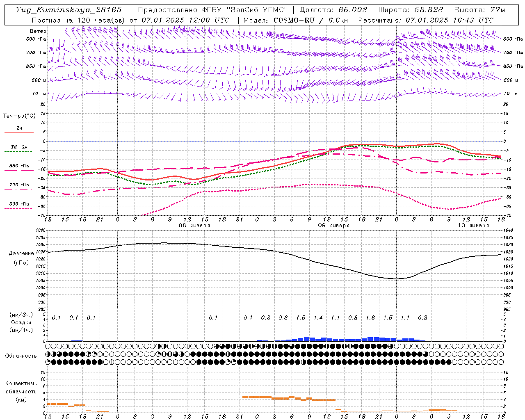Viewport: 525px width, 420px height.
Task: Click the computed time "07.01.2025 16:43 UTC"
Action: pyautogui.click(x=450, y=20)
